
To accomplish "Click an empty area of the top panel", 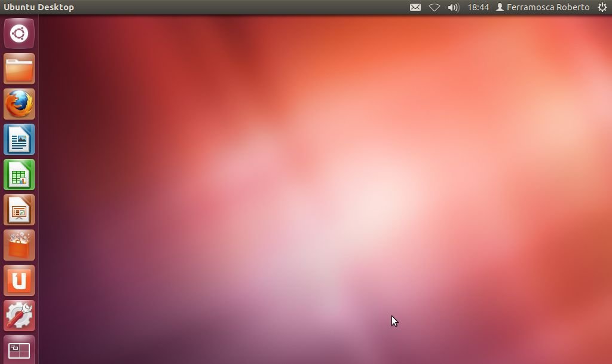I will tap(239, 7).
